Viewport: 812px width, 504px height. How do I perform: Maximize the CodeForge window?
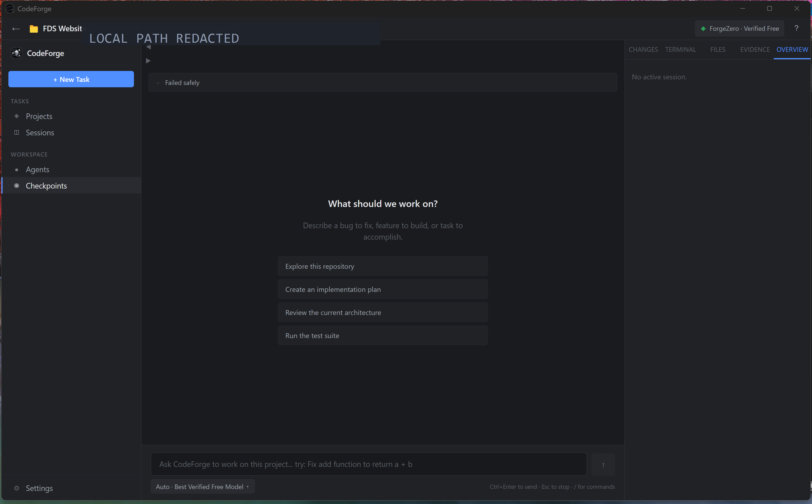click(769, 9)
